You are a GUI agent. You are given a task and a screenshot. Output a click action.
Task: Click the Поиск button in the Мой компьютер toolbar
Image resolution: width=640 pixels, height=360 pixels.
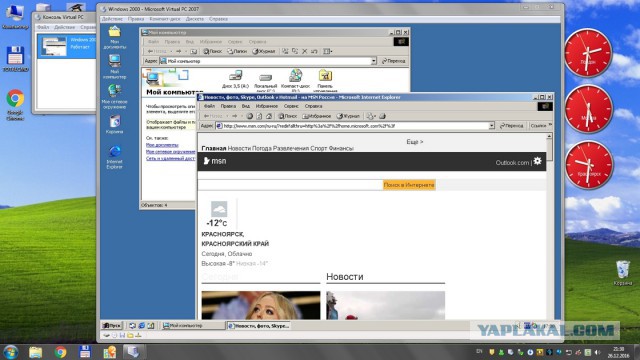[213, 51]
